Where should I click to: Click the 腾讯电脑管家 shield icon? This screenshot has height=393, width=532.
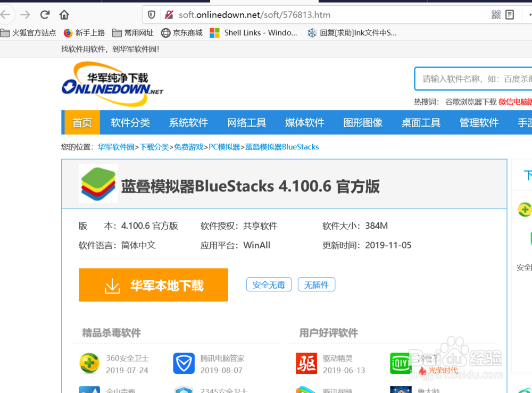tap(184, 363)
